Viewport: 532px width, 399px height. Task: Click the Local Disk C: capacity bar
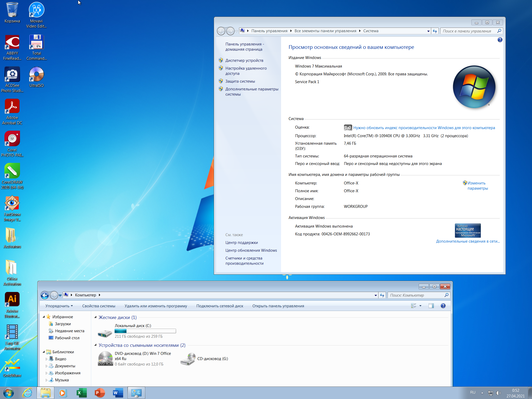pos(145,331)
